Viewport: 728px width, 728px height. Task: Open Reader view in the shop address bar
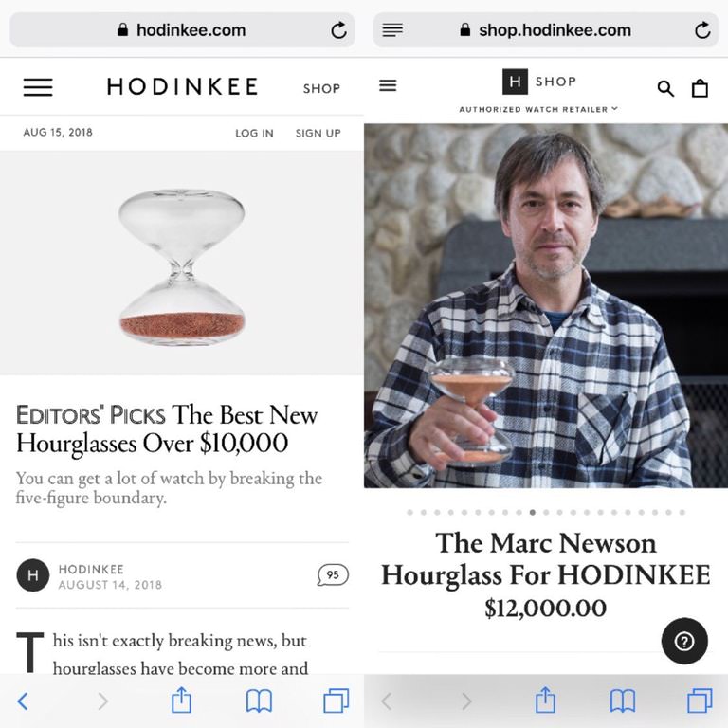click(x=392, y=30)
